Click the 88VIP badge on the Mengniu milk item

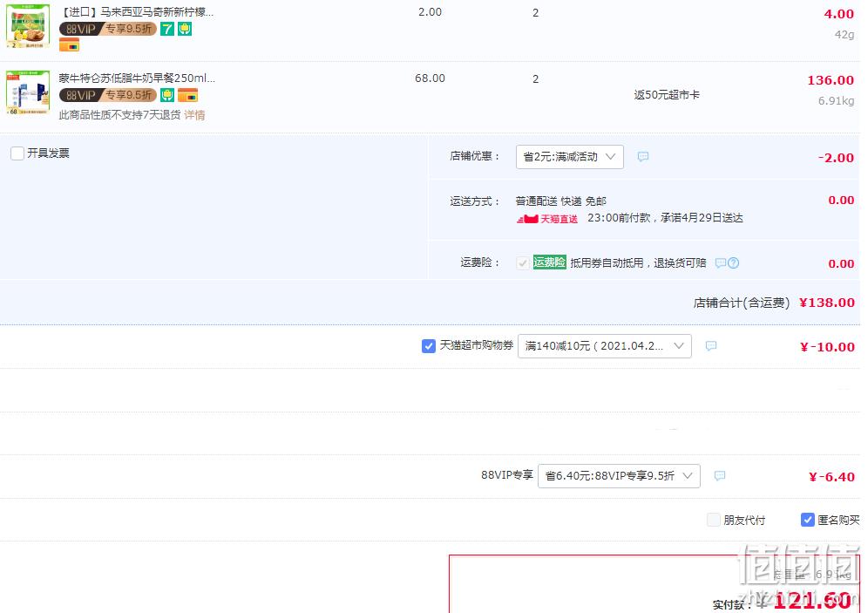pos(108,95)
